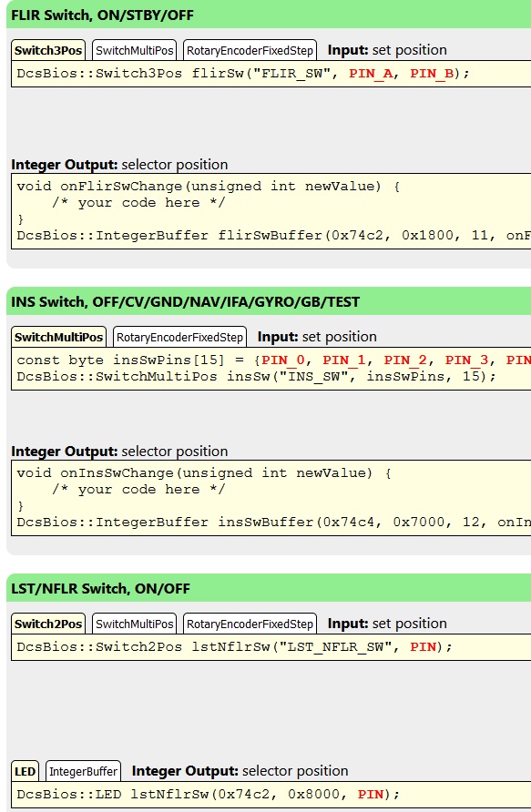Select the Switch3Pos tab under FLIR Switch
The height and width of the screenshot is (812, 531).
48,50
